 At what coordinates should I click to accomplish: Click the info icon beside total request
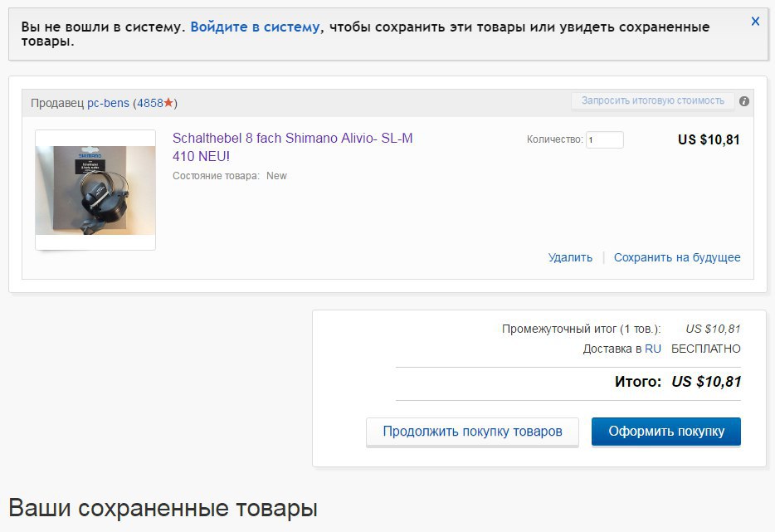click(744, 101)
